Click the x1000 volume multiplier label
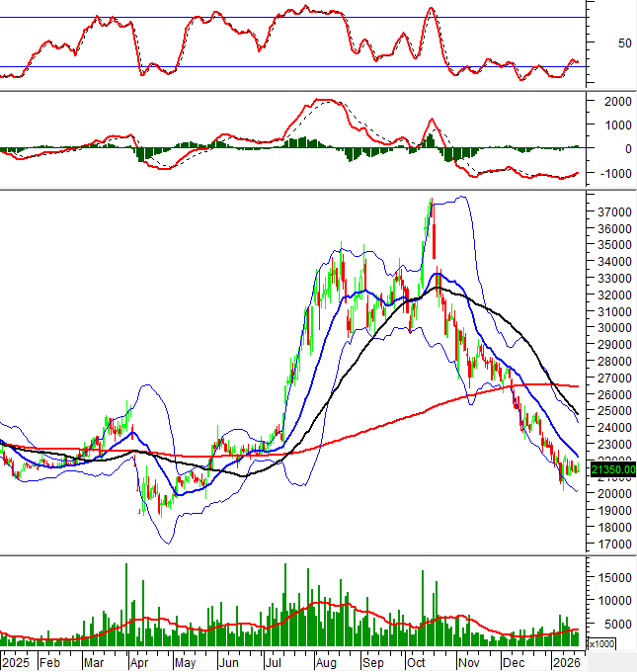This screenshot has width=637, height=672. point(601,643)
